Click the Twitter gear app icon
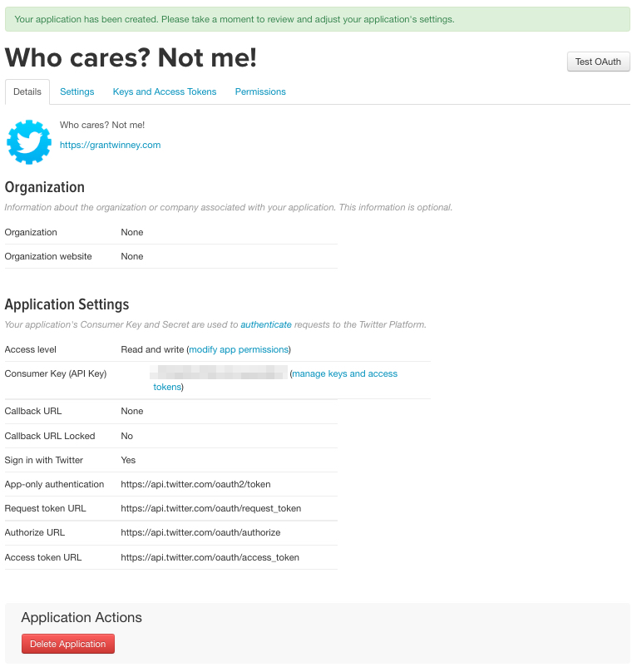 (29, 142)
